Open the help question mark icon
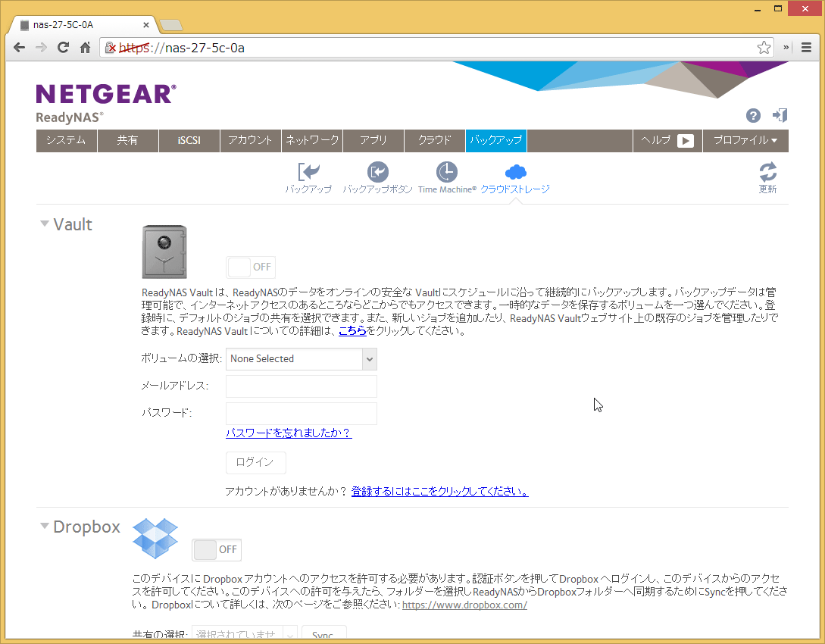Viewport: 825px width, 644px height. (x=753, y=115)
